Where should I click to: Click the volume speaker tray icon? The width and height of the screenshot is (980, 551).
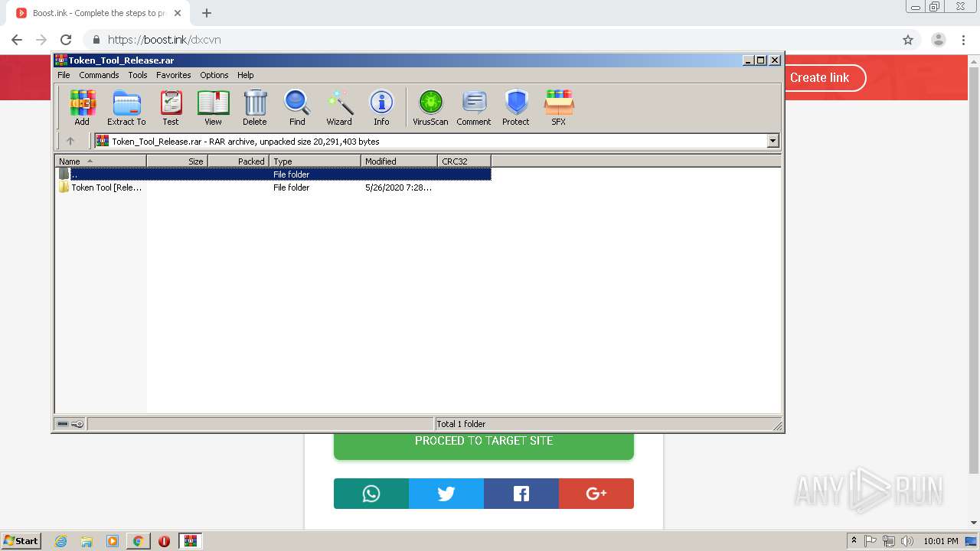point(907,541)
